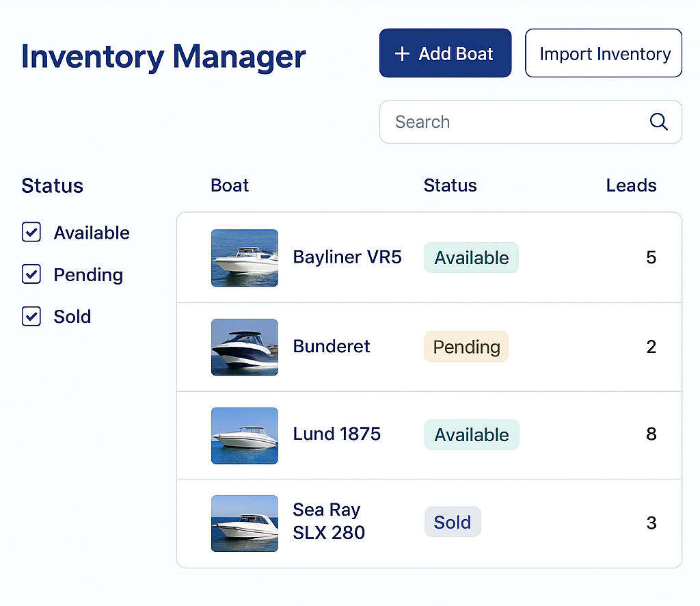The image size is (700, 606).
Task: Click the Import Inventory button
Action: coord(604,53)
